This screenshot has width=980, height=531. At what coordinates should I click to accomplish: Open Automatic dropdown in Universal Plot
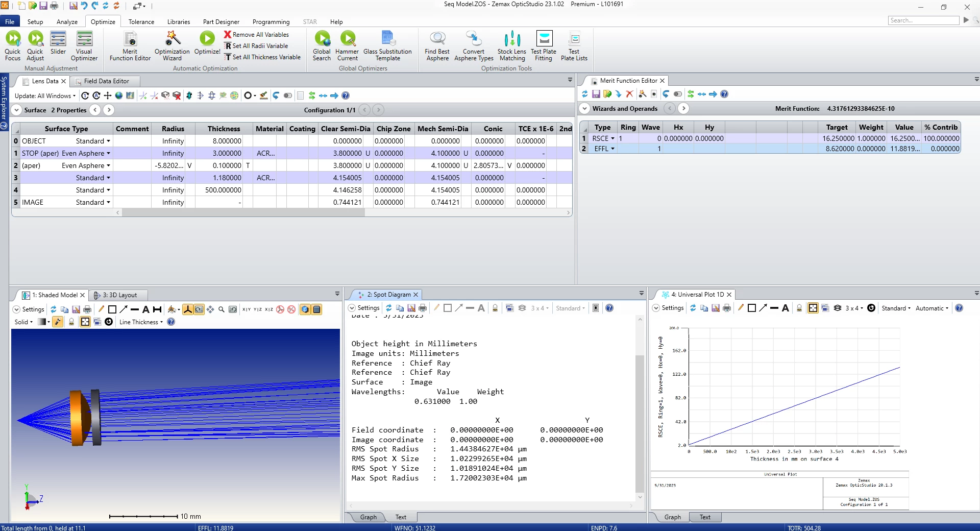pos(932,308)
